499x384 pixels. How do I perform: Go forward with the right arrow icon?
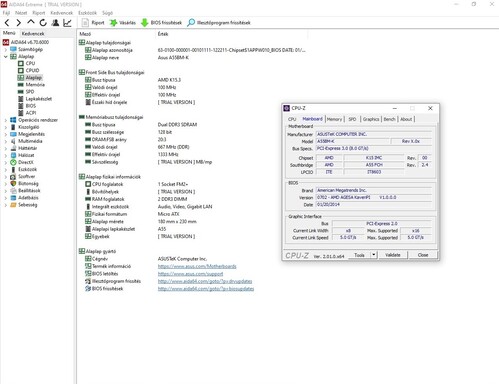[19, 23]
